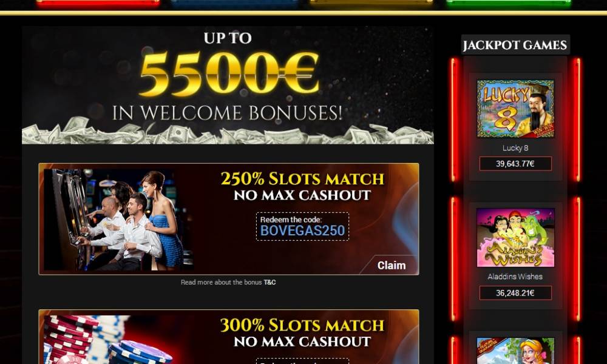Image resolution: width=607 pixels, height=364 pixels.
Task: Select the red neon tab at top
Action: point(98,2)
